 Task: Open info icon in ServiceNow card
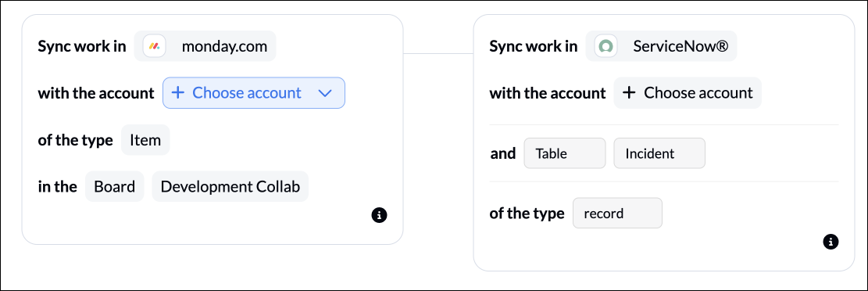click(x=830, y=242)
